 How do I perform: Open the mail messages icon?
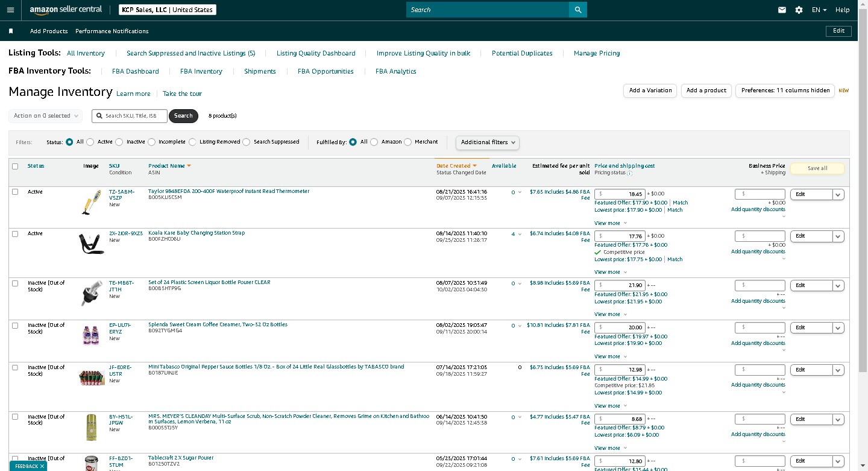[782, 10]
